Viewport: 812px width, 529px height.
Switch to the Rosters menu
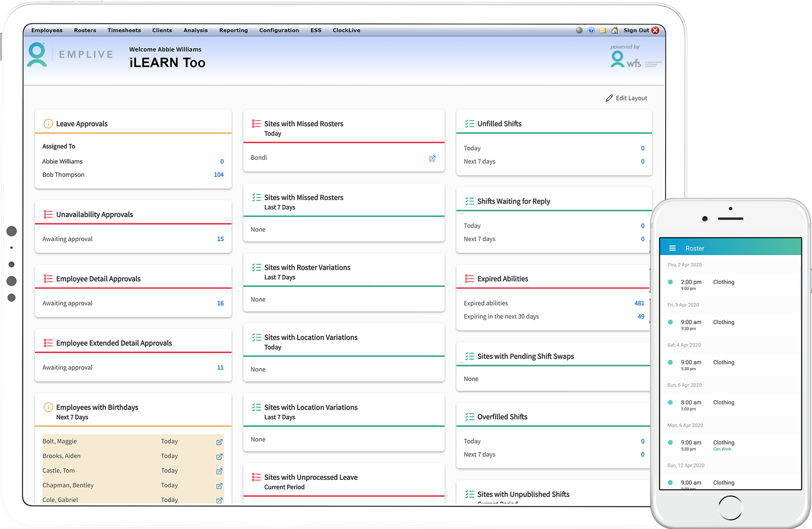tap(85, 30)
